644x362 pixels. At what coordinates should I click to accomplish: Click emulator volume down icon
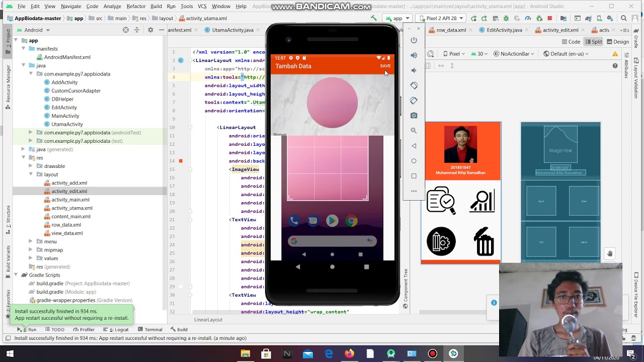point(414,70)
